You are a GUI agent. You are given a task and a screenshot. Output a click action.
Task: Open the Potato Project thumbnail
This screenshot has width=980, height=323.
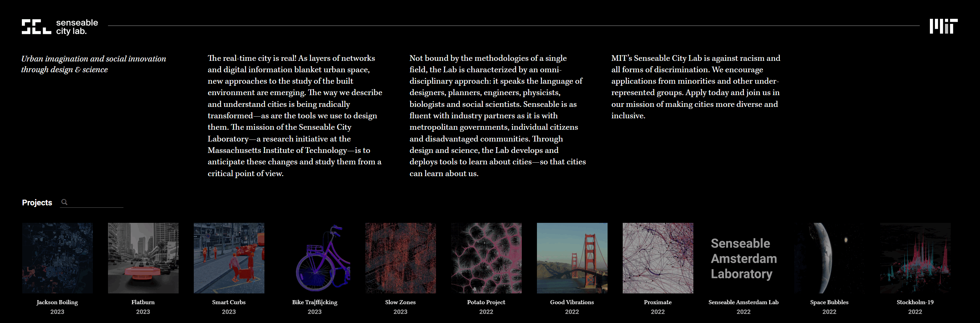[x=486, y=258]
